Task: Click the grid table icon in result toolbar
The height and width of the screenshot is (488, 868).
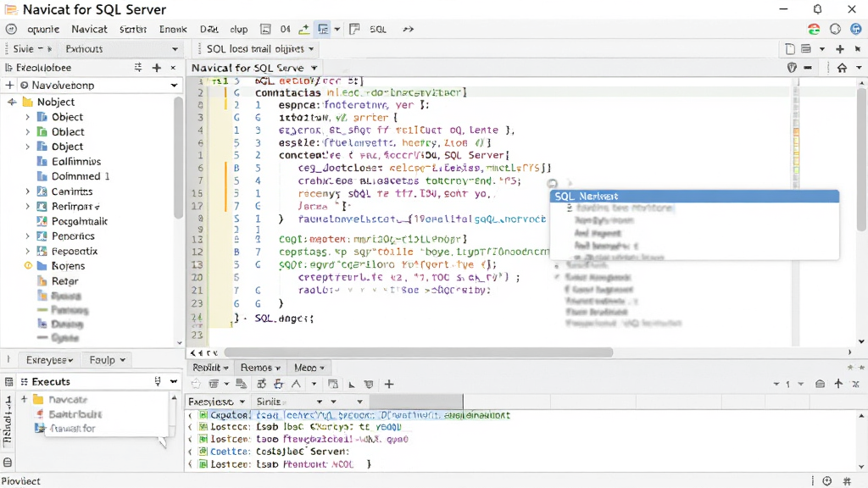Action: click(332, 384)
